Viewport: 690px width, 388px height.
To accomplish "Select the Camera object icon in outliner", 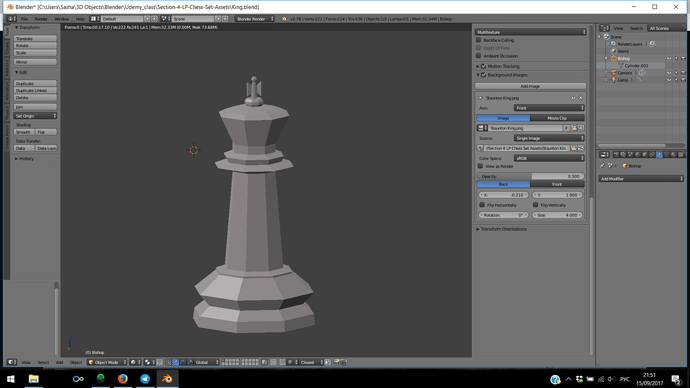I will 613,73.
